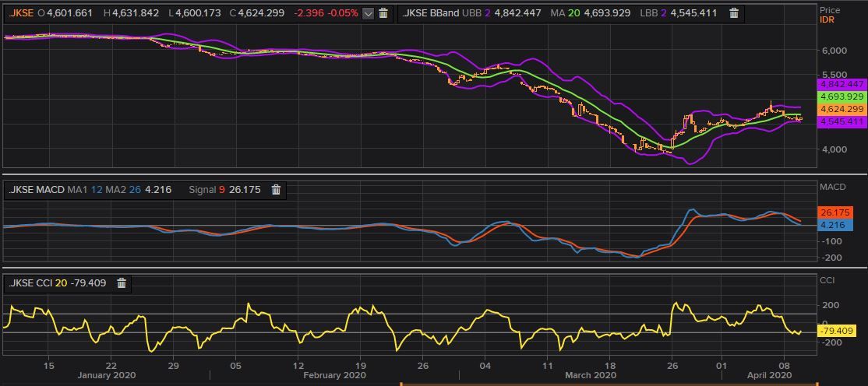
Task: Click the yellow -79.409 CCI value tag
Action: [836, 331]
